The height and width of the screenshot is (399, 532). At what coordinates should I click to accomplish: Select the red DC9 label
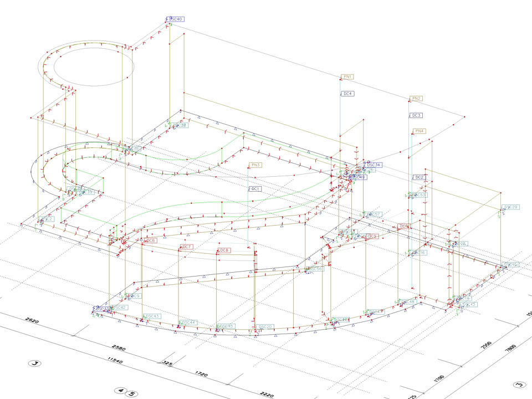(x=372, y=237)
